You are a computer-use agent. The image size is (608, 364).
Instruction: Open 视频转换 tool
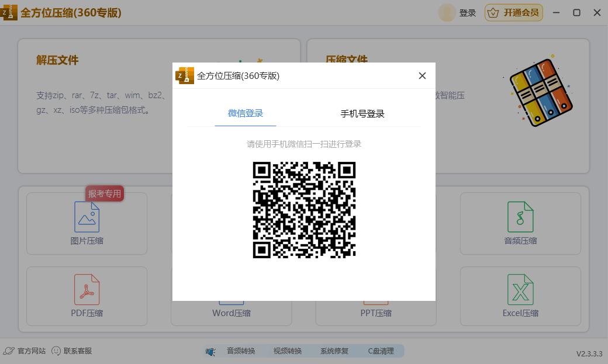(x=288, y=351)
